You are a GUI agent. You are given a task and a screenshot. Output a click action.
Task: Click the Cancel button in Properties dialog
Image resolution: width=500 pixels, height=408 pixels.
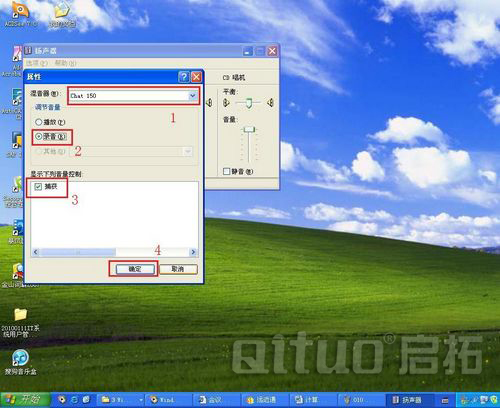click(178, 269)
